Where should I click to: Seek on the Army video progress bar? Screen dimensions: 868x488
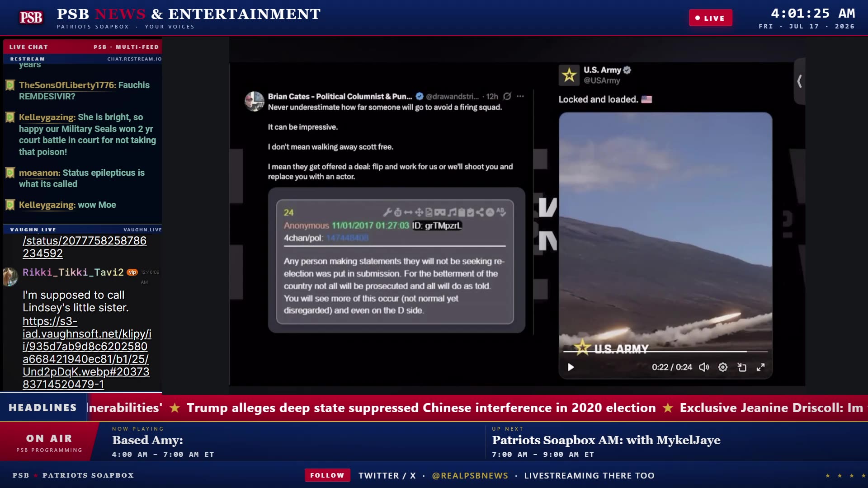tap(665, 351)
